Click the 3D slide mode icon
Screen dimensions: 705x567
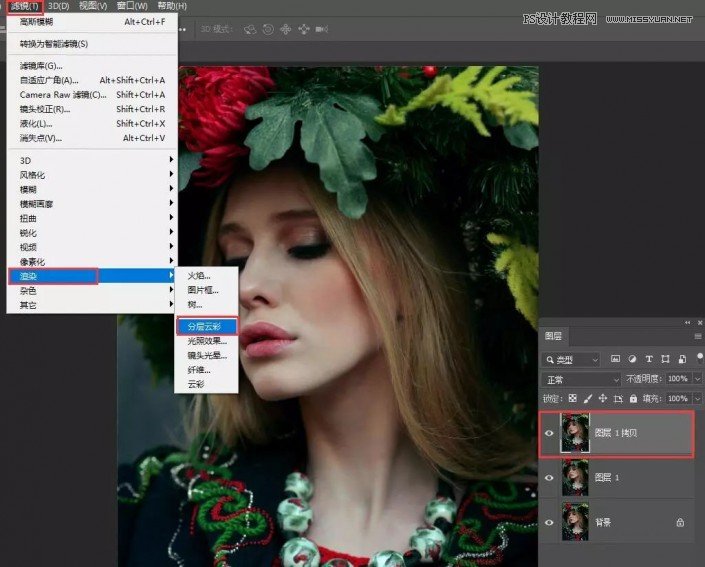pos(304,30)
